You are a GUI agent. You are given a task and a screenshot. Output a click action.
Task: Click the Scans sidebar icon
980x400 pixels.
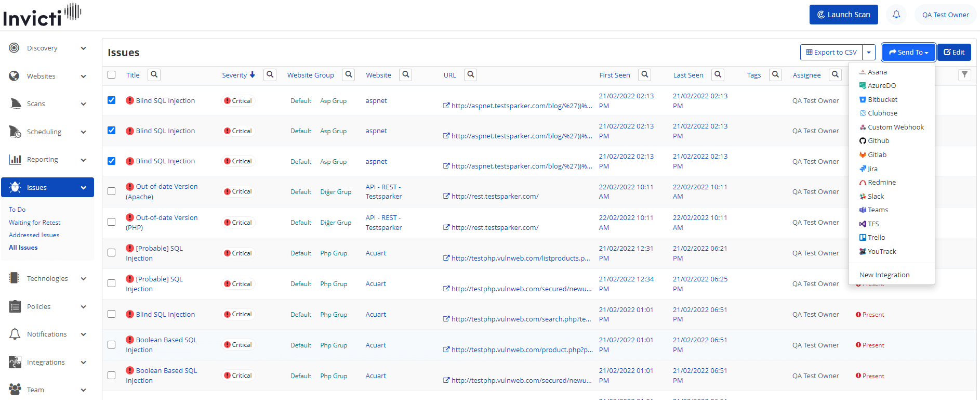tap(15, 104)
